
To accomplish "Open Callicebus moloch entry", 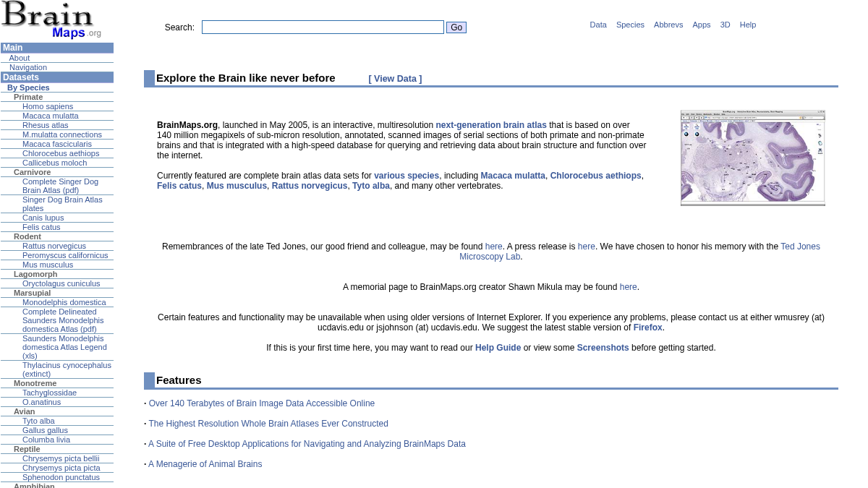I will 54,163.
